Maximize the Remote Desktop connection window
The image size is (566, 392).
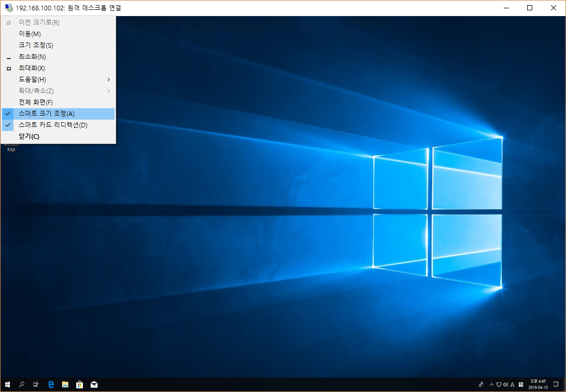tap(530, 8)
